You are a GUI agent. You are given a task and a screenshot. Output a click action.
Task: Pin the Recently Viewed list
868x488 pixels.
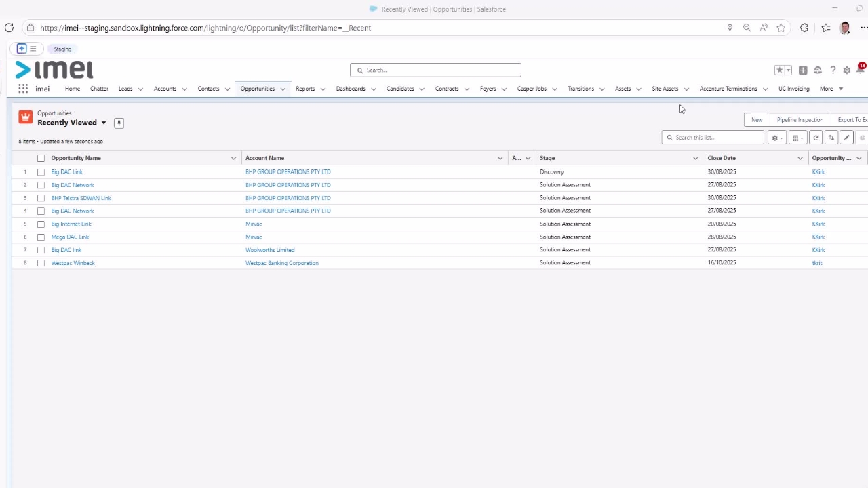coord(119,123)
